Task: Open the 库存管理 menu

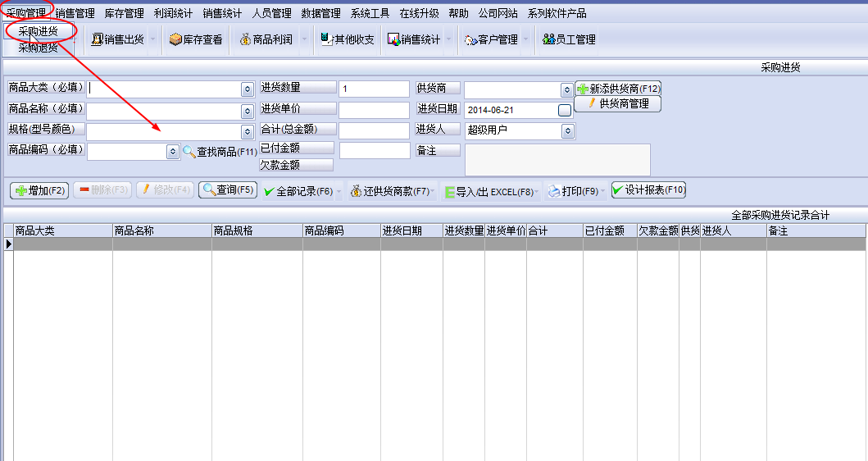Action: point(124,13)
